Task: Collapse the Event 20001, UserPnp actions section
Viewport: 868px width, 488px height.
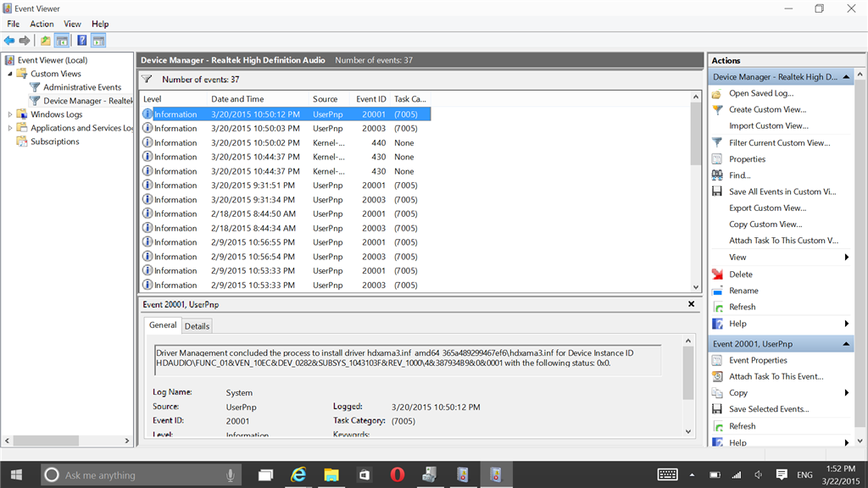Action: click(846, 344)
